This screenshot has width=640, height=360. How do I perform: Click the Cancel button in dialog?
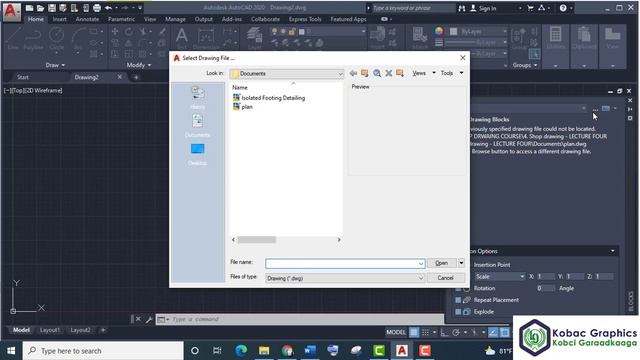(445, 278)
